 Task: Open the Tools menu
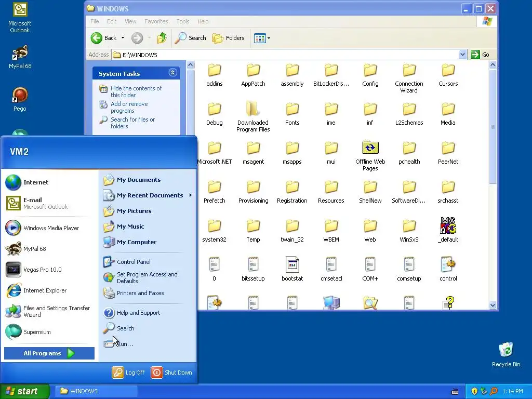182,21
